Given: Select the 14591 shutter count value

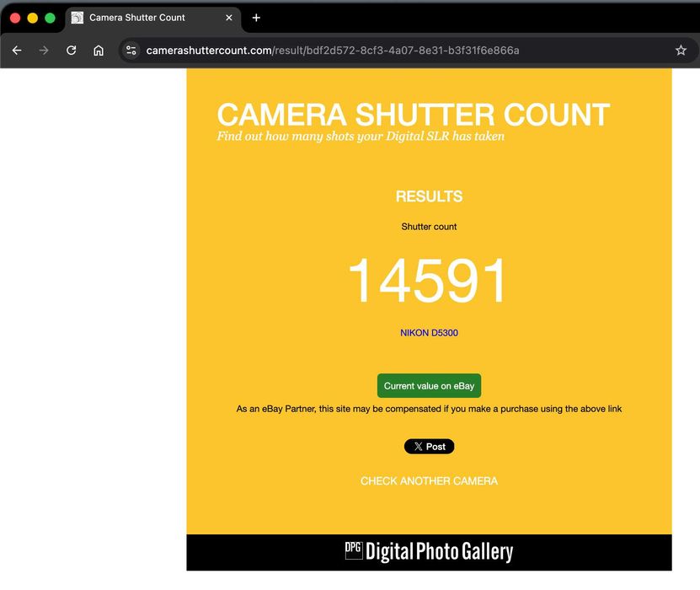Looking at the screenshot, I should tap(428, 281).
